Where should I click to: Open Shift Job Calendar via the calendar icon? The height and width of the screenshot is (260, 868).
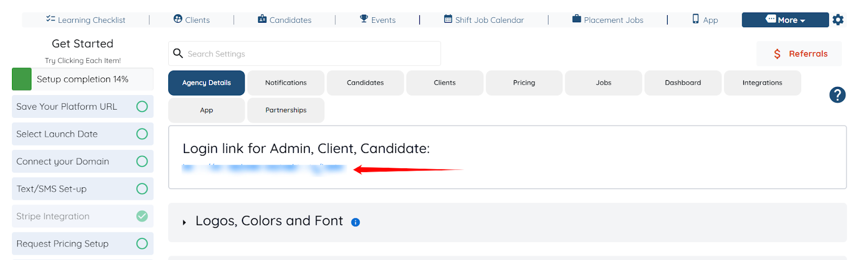(448, 19)
